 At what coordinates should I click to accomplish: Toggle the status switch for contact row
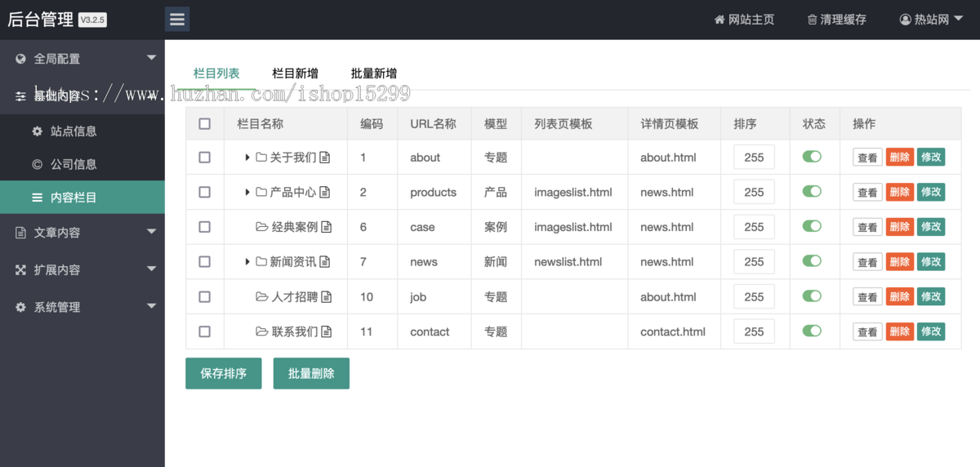coord(812,331)
